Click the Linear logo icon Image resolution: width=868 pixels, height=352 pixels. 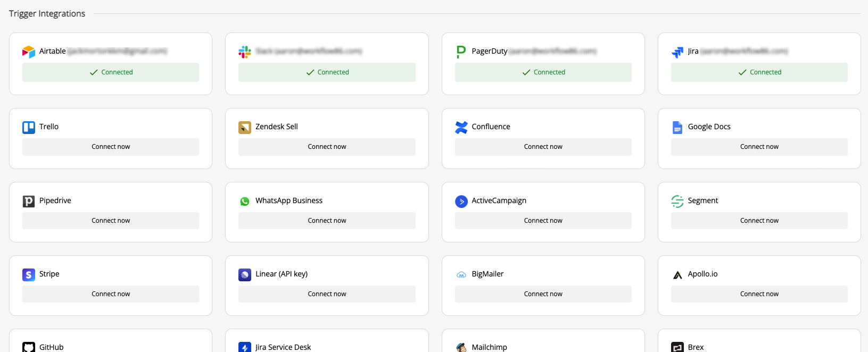point(245,274)
